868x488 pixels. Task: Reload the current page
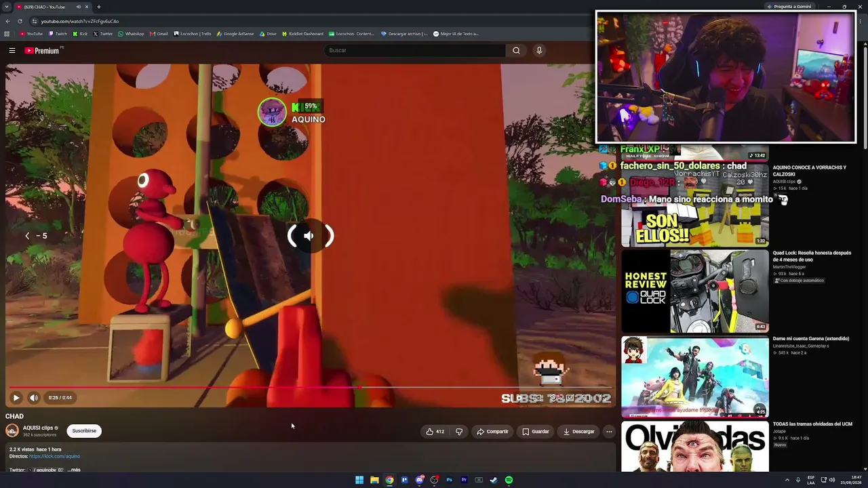(20, 21)
